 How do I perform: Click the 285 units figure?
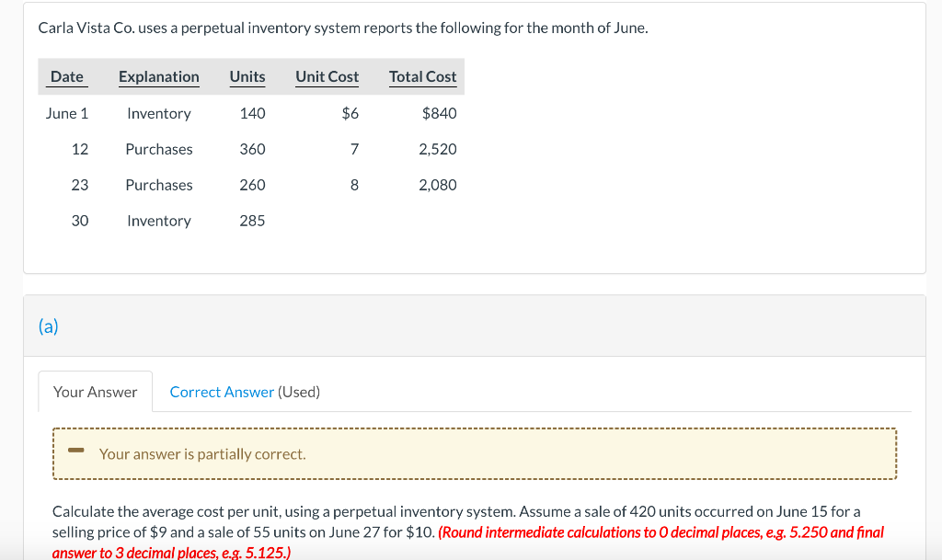coord(252,221)
